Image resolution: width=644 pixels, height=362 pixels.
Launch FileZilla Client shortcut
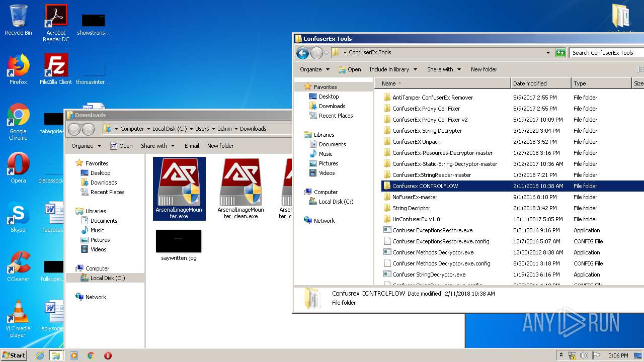tap(56, 69)
